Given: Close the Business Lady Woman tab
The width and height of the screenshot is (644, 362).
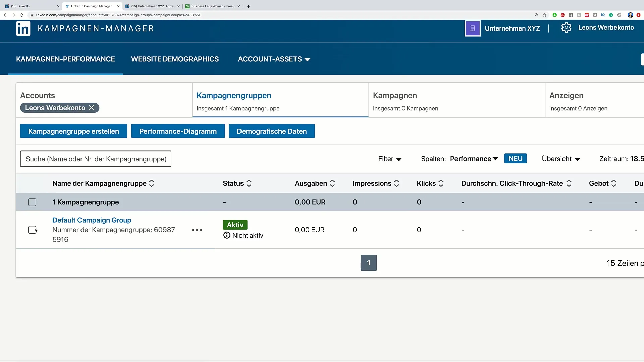Looking at the screenshot, I should tap(239, 6).
